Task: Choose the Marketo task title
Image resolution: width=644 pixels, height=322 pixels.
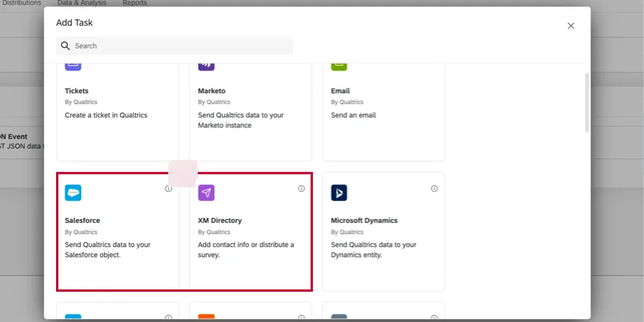Action: pos(211,91)
